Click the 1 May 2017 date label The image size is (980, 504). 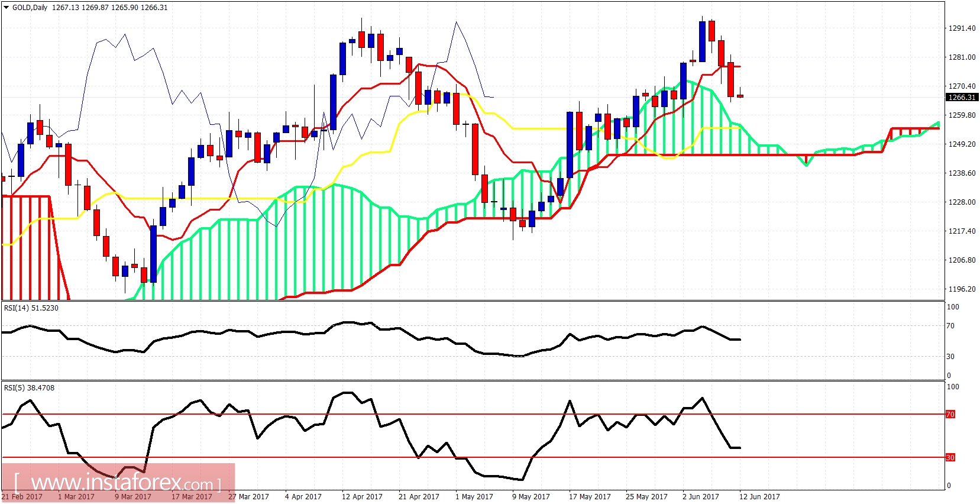coord(474,497)
